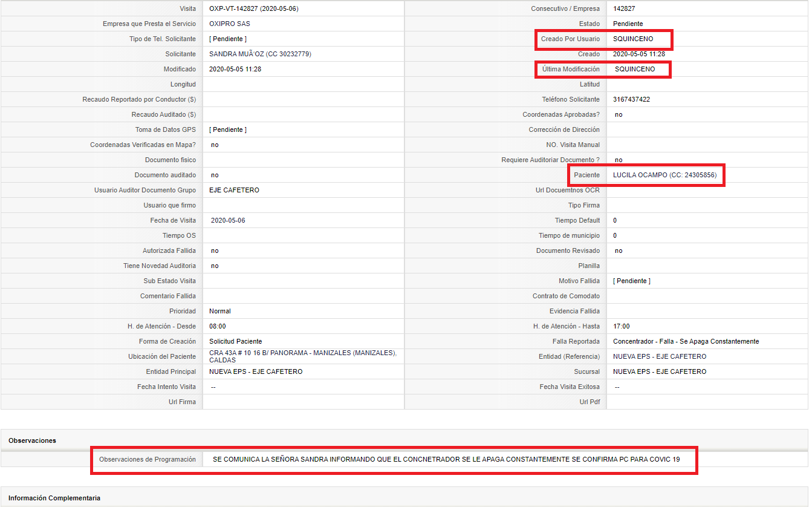Click SQUINCENO beside Última Modificación
This screenshot has width=812, height=507.
[x=635, y=69]
